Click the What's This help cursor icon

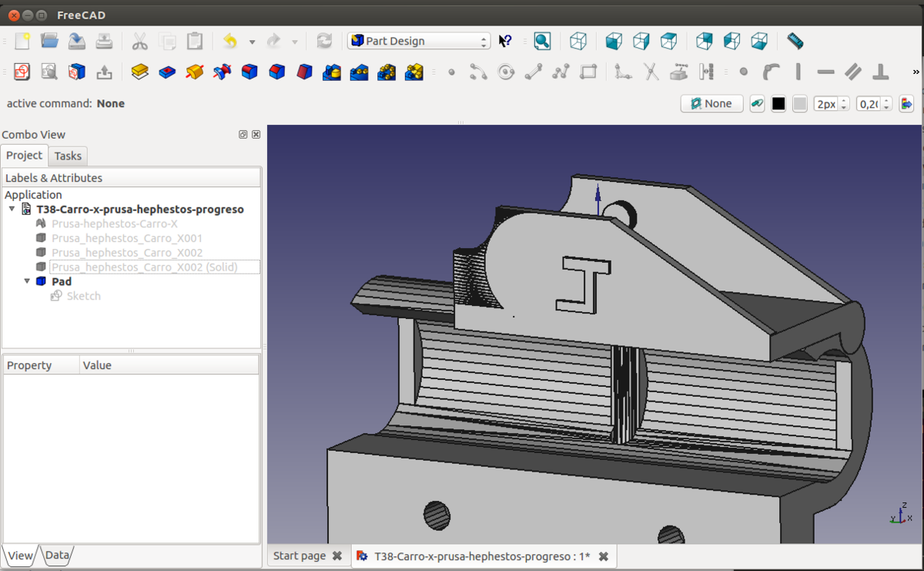505,41
